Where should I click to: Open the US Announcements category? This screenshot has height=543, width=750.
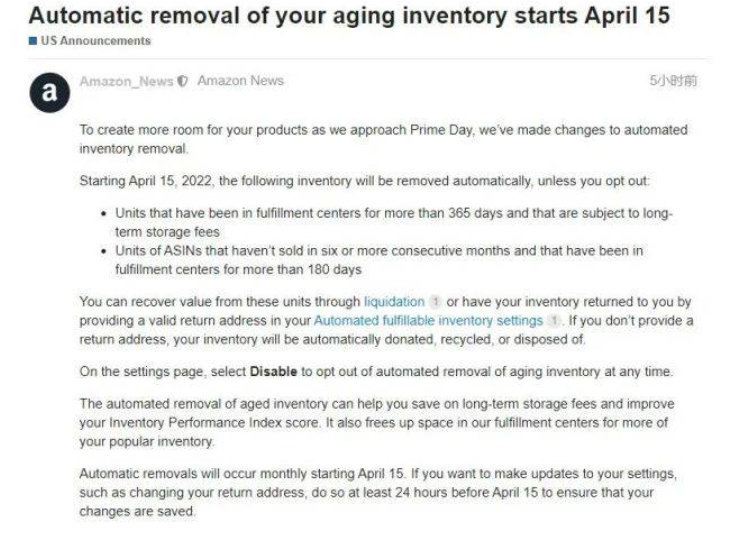[95, 41]
